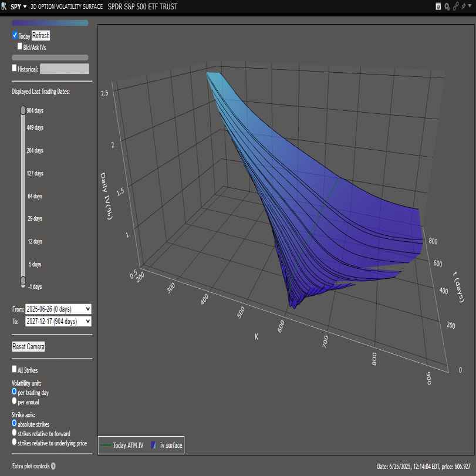Click the SPDR S&P 500 ETF TRUST title

click(x=143, y=6)
